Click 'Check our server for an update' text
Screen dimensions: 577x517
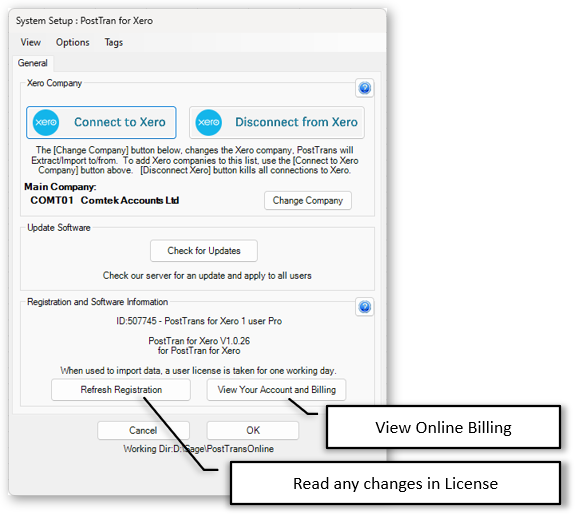click(x=207, y=276)
